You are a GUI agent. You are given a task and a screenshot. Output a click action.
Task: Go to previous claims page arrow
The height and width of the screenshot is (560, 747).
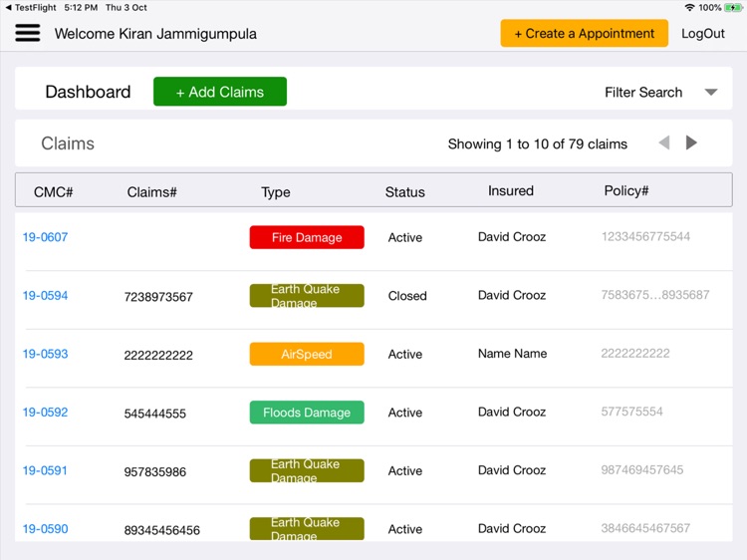coord(664,142)
